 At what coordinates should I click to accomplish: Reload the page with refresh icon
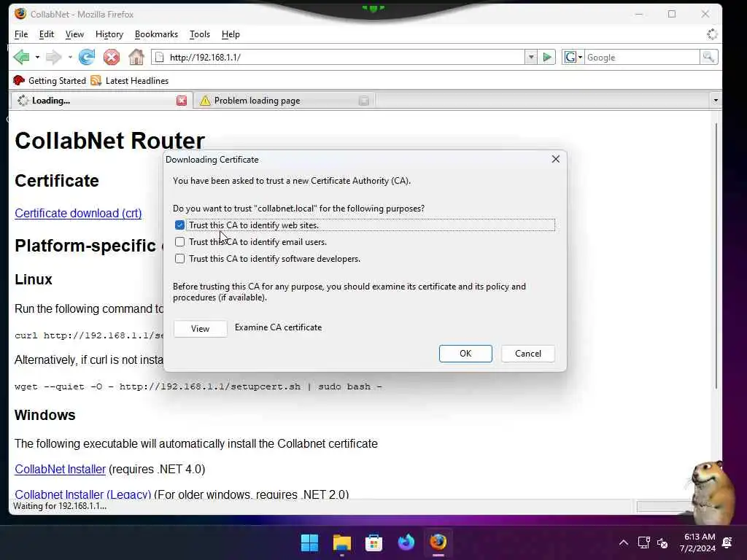point(87,57)
